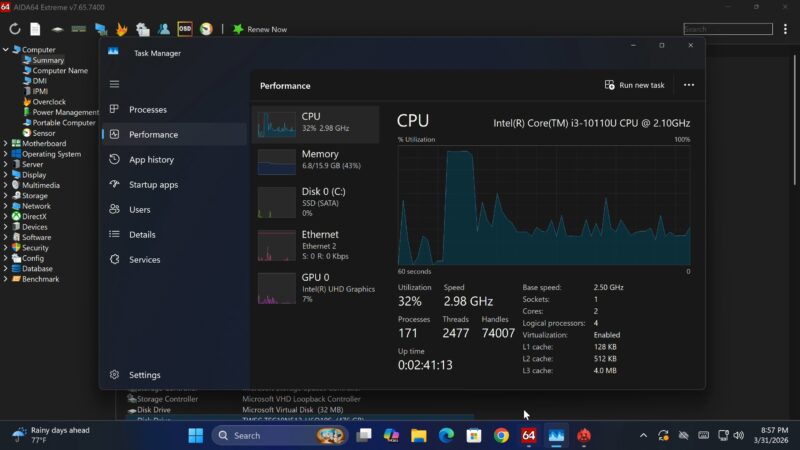Open the AIDA64 Report page icon
Screen dimensions: 800x450
tap(35, 29)
